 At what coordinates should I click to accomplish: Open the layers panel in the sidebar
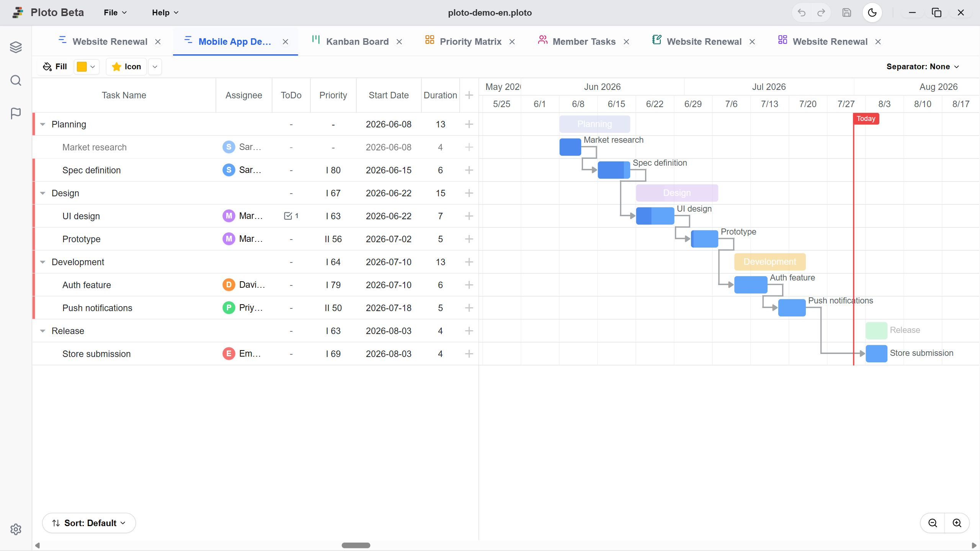click(x=16, y=47)
